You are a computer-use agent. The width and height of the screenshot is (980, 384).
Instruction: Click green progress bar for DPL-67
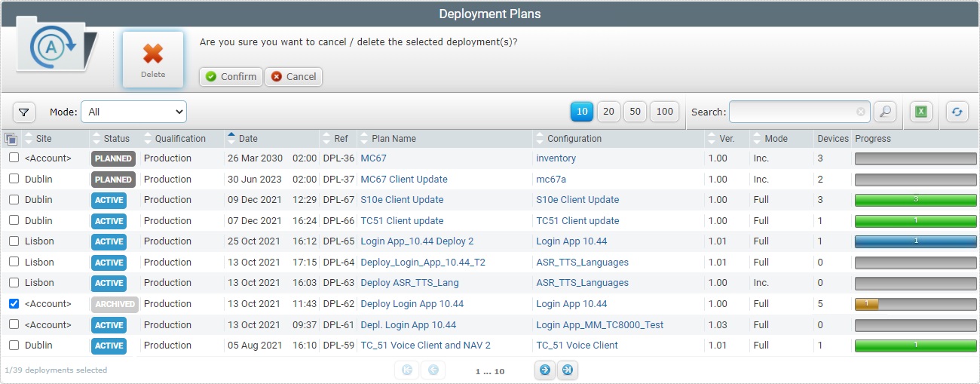(915, 200)
